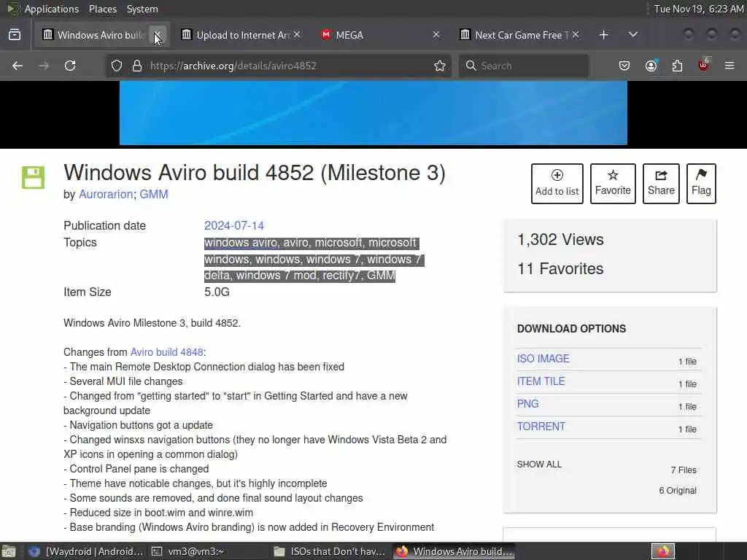This screenshot has width=747, height=560.
Task: Click the windows 7 mod topic link
Action: tap(276, 276)
